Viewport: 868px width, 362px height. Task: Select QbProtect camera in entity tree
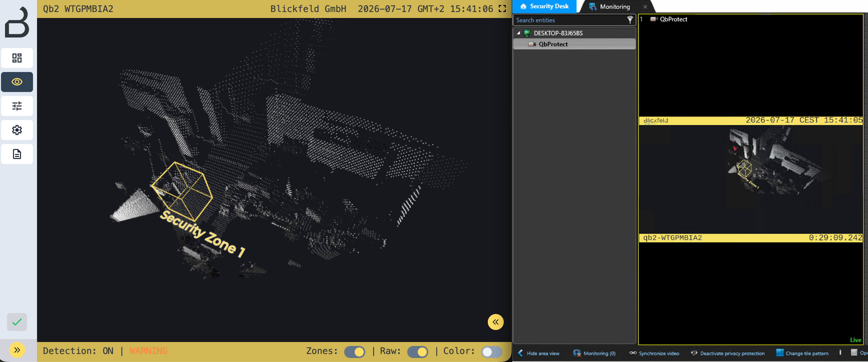point(574,44)
